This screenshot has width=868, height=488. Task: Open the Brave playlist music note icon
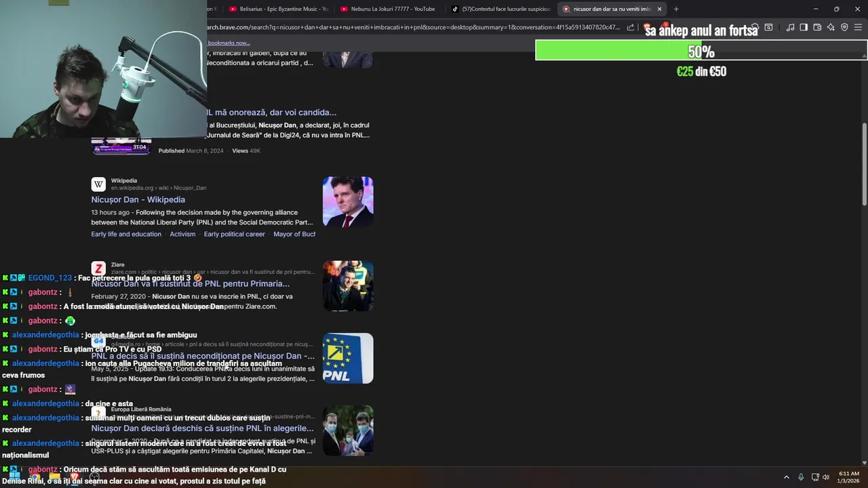coord(790,27)
